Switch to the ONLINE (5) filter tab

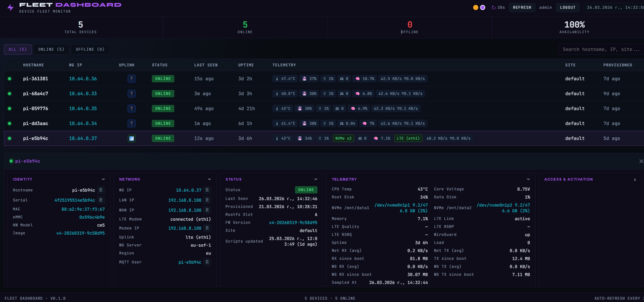point(51,49)
